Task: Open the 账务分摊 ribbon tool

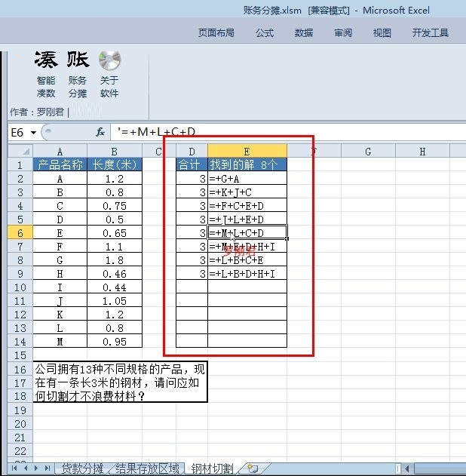Action: point(78,75)
